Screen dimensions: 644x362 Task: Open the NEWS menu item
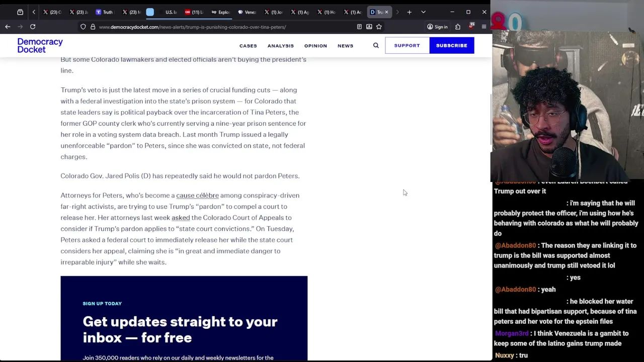pos(345,46)
